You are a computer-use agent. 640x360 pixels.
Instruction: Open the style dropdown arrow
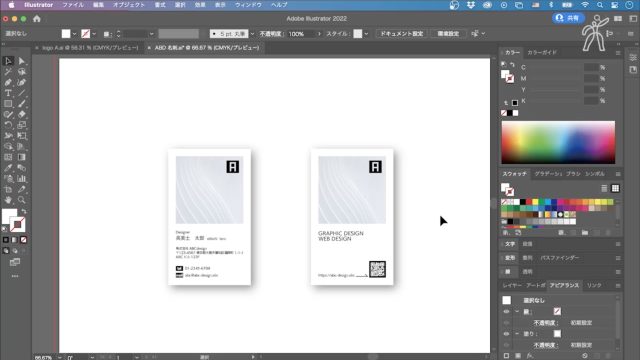pos(366,34)
